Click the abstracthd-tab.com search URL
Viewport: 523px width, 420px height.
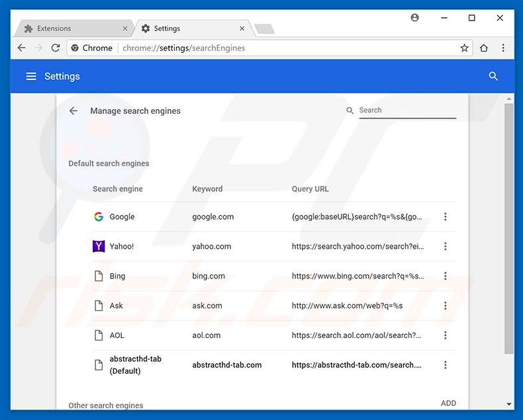[357, 365]
